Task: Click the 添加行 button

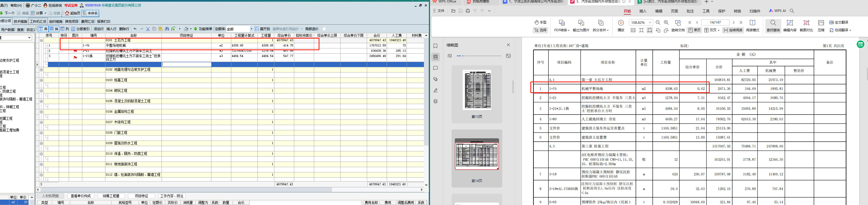Action: point(99,29)
